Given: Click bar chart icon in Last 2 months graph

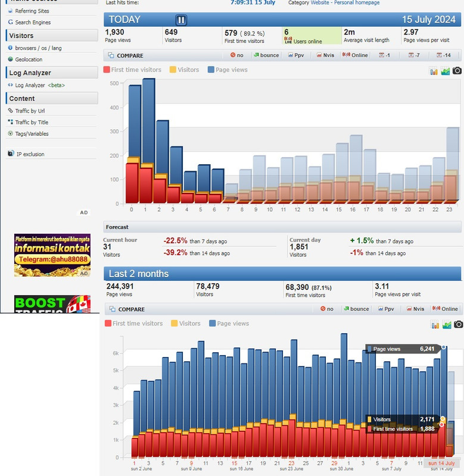Looking at the screenshot, I should tap(434, 324).
